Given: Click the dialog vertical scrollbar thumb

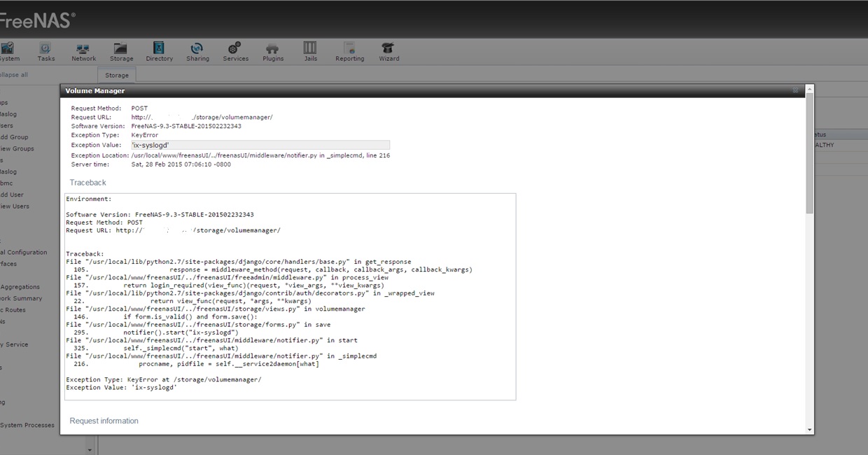Looking at the screenshot, I should pos(810,153).
